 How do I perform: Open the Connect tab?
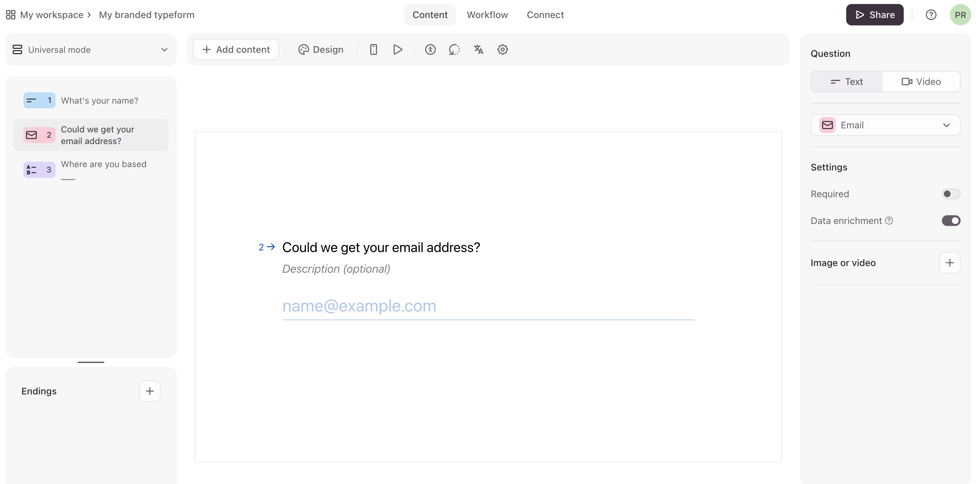click(545, 15)
